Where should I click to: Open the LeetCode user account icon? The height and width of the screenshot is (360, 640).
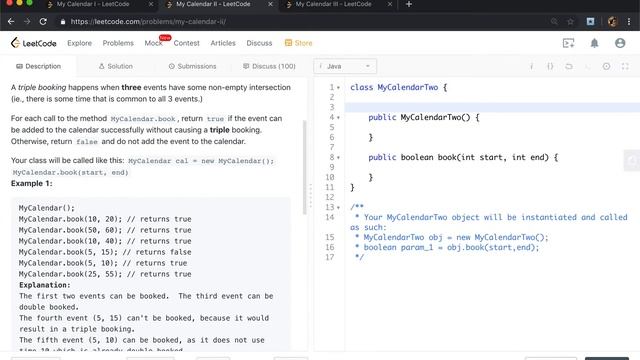point(620,43)
